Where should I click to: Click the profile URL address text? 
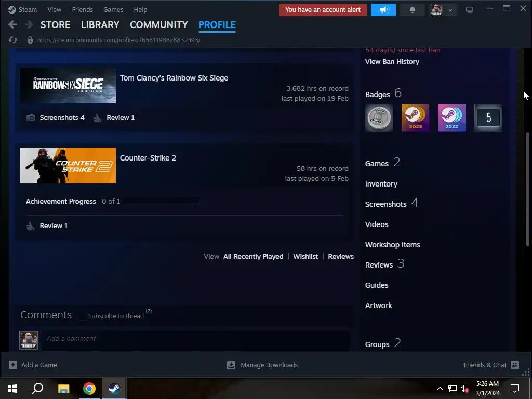(118, 40)
